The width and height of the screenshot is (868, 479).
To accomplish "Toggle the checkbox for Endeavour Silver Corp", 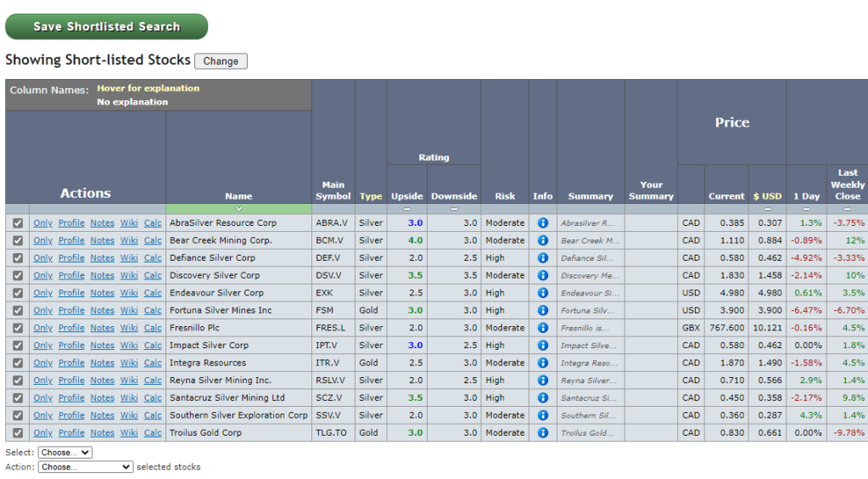I will 18,293.
